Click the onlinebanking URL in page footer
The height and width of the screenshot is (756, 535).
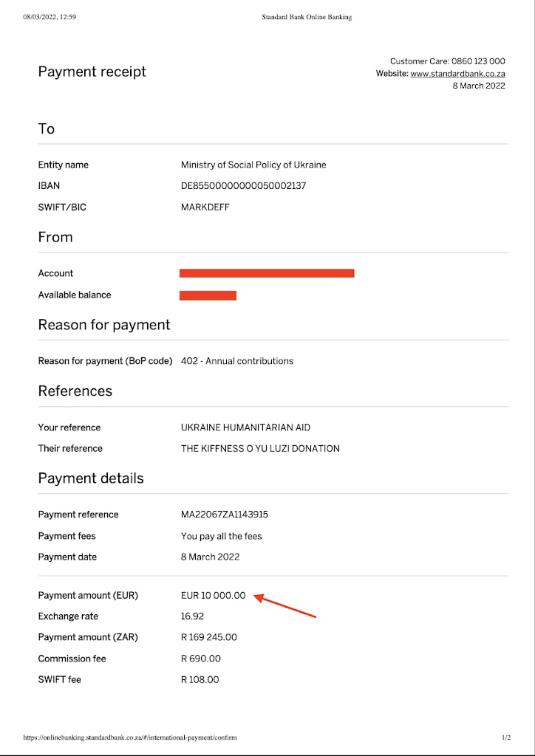tap(130, 738)
